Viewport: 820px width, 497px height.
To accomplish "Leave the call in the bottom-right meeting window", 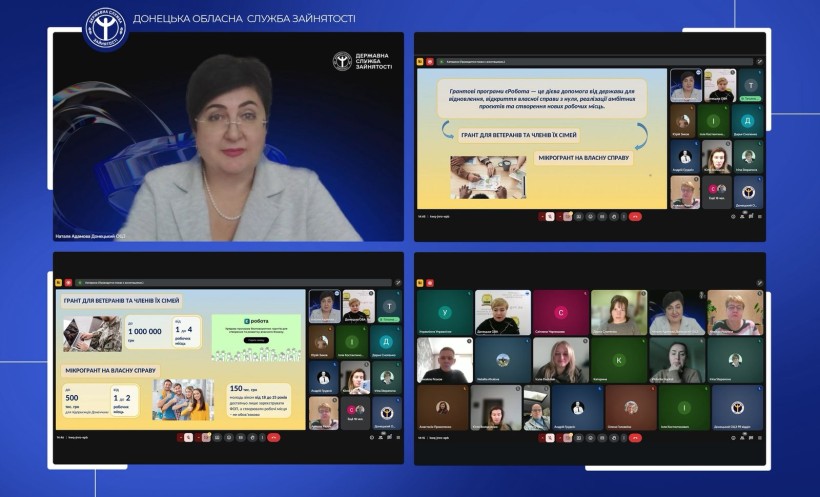I will [635, 437].
